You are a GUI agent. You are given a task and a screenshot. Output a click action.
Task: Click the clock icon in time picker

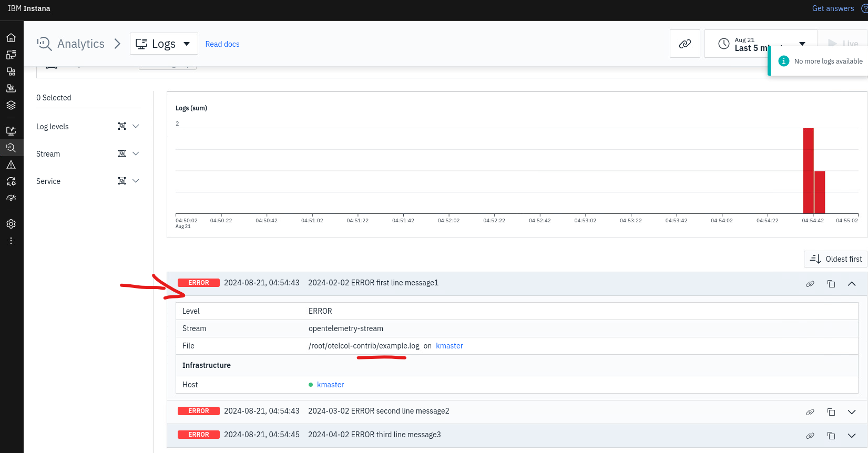click(724, 44)
